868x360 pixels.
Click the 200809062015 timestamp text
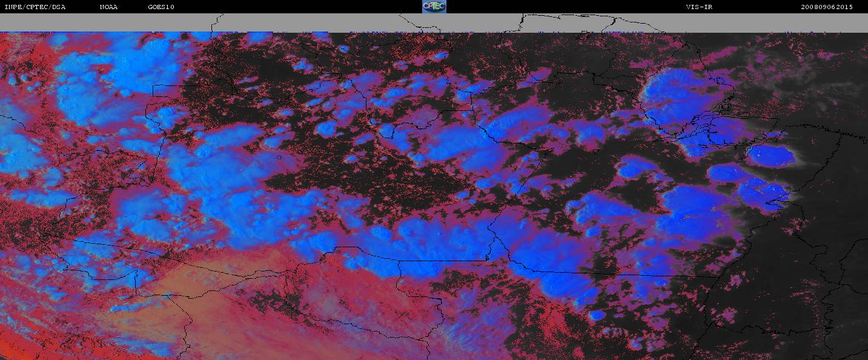(826, 7)
